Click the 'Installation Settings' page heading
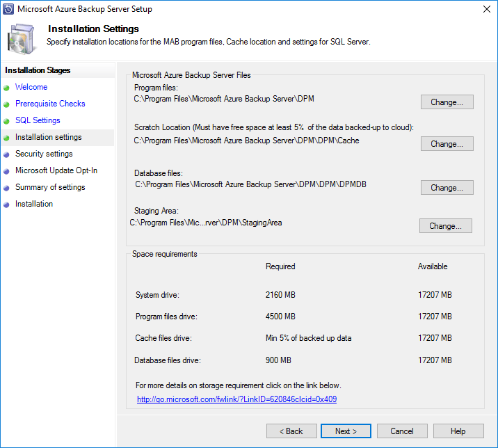The image size is (498, 448). 93,29
